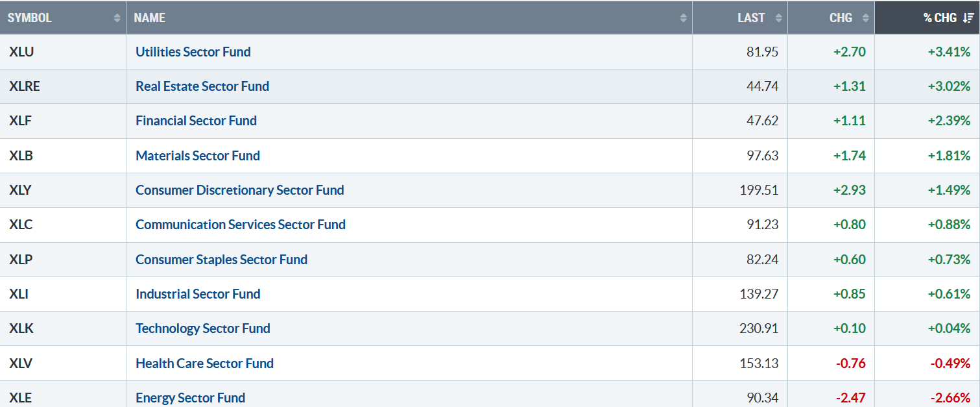980x407 pixels.
Task: Open Consumer Discretionary Sector Fund link
Action: click(x=240, y=190)
